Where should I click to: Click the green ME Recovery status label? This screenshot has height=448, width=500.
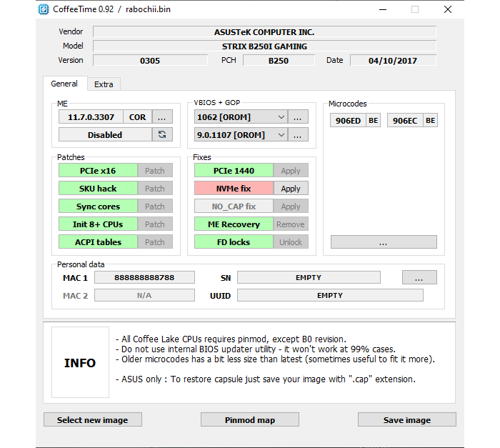point(234,224)
